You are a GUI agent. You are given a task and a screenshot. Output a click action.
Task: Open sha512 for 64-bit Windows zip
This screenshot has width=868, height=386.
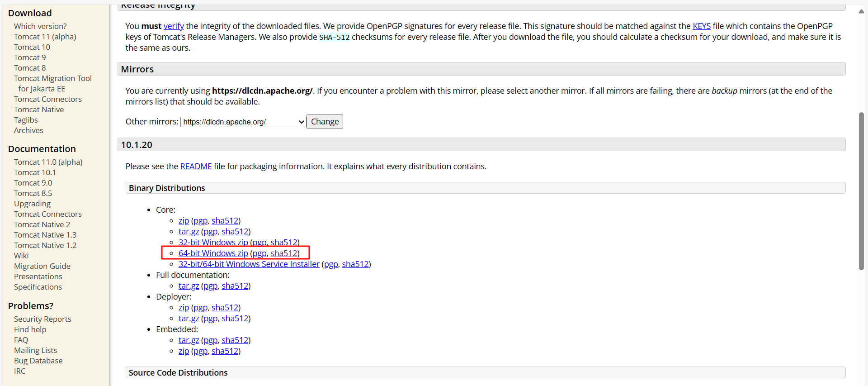point(284,253)
